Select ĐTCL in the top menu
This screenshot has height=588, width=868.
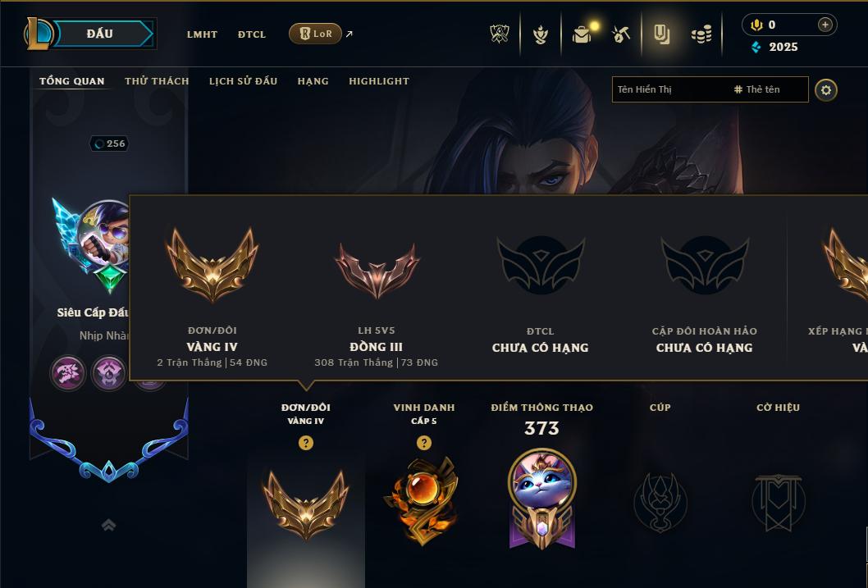[252, 34]
